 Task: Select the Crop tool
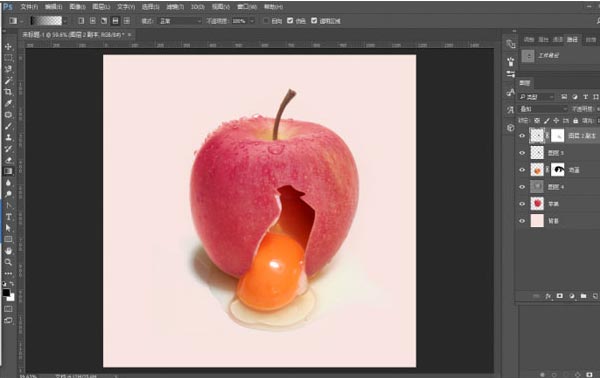[x=8, y=92]
